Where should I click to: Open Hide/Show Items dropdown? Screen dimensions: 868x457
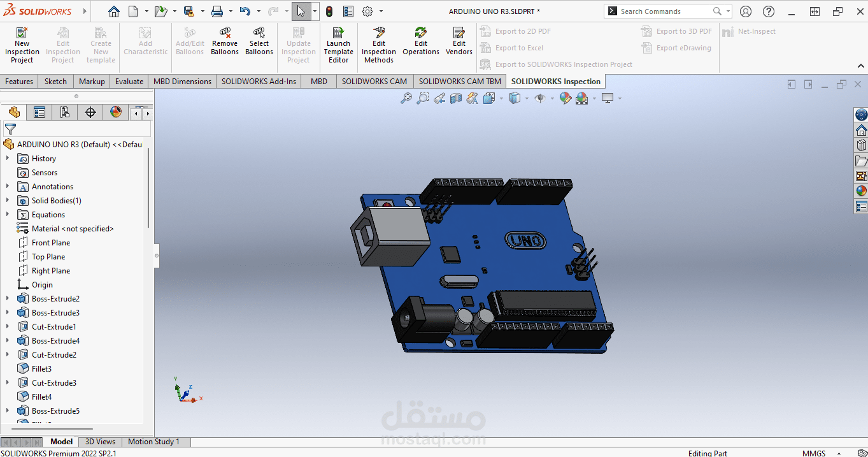click(x=552, y=98)
